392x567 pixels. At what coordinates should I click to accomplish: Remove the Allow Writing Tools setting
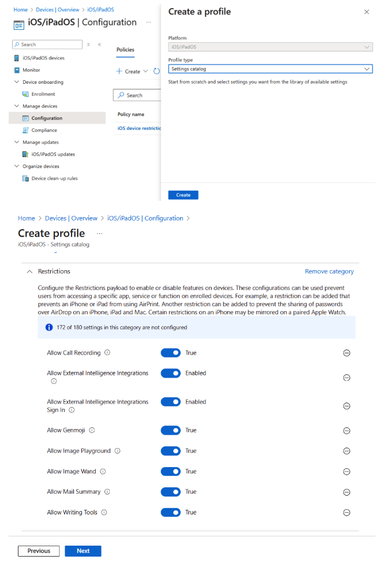(346, 513)
